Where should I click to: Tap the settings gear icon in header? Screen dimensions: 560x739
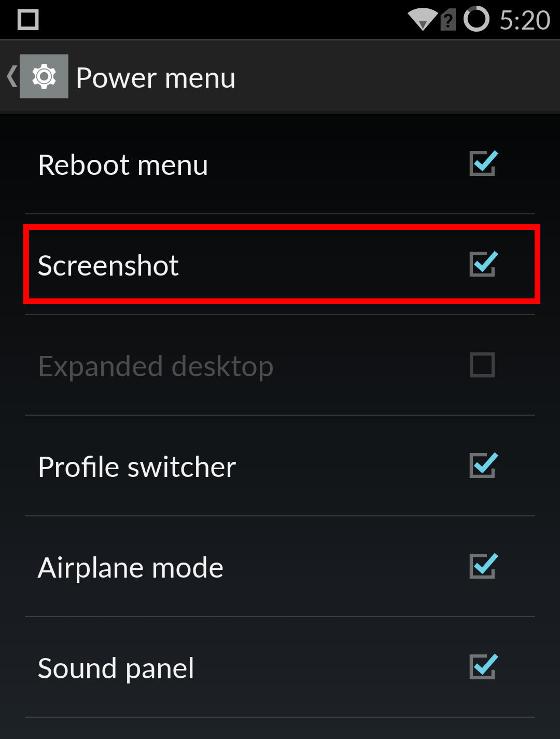click(x=44, y=76)
